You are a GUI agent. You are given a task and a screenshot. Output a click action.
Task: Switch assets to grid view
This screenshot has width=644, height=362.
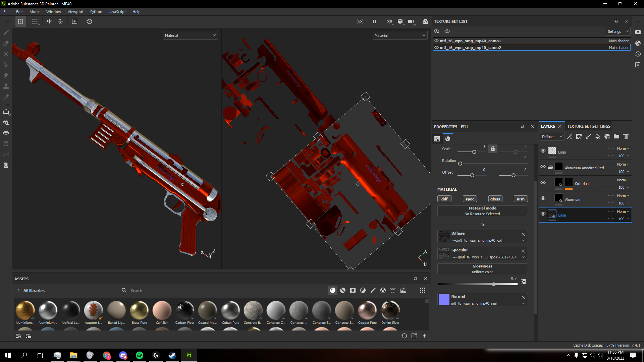tap(423, 290)
